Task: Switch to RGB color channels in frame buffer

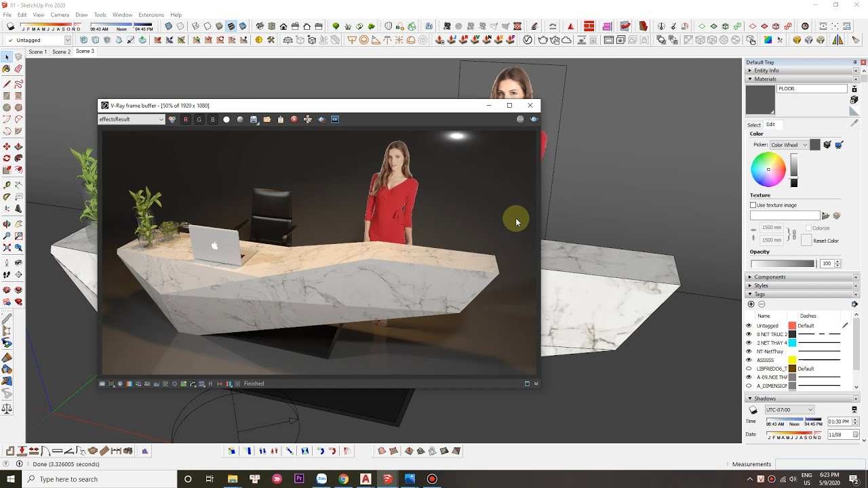Action: 172,119
